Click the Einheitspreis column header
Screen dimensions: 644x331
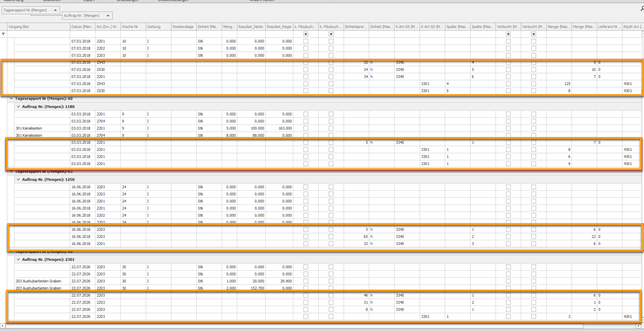[356, 27]
